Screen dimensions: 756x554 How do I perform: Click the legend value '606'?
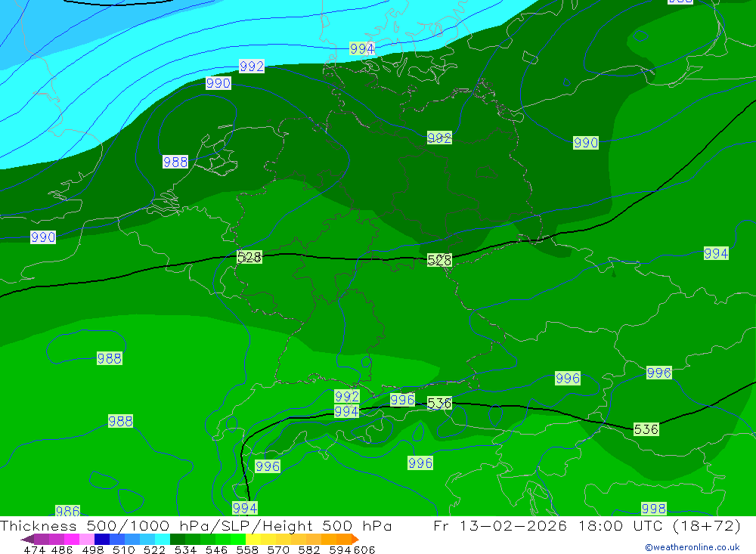pos(364,550)
